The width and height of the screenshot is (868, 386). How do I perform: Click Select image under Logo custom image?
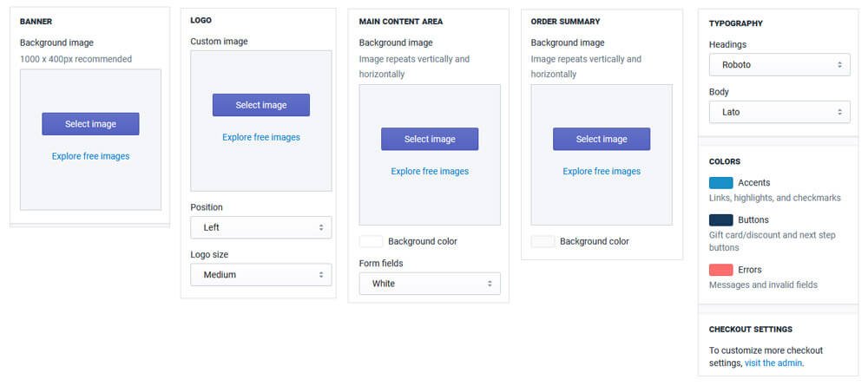(x=261, y=105)
